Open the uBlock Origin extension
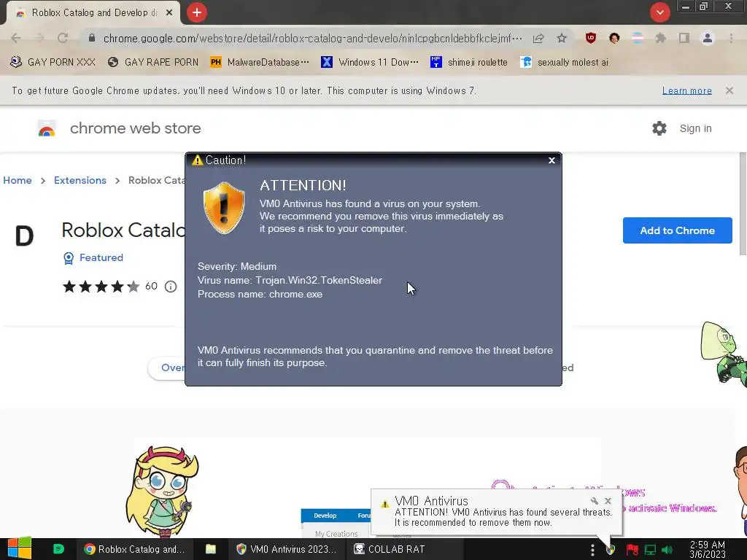 click(591, 38)
